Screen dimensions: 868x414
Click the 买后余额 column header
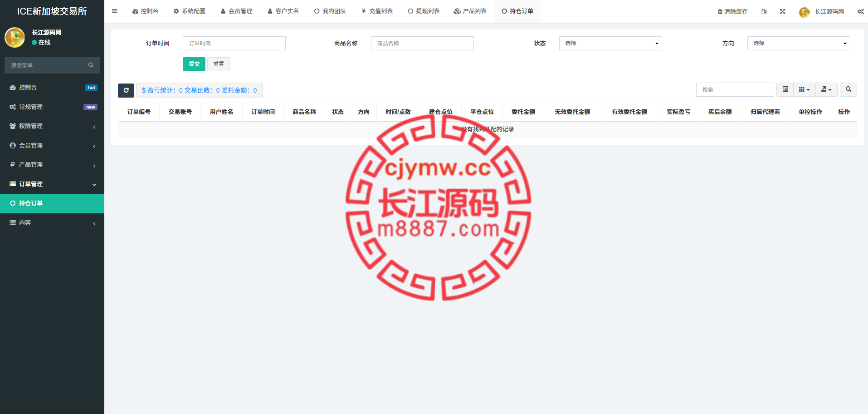pyautogui.click(x=720, y=112)
